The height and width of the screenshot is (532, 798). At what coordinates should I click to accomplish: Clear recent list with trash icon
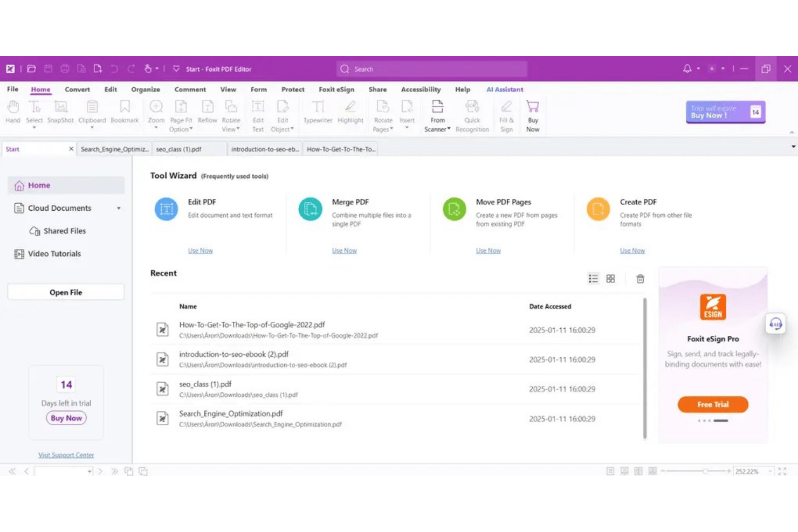pos(640,279)
